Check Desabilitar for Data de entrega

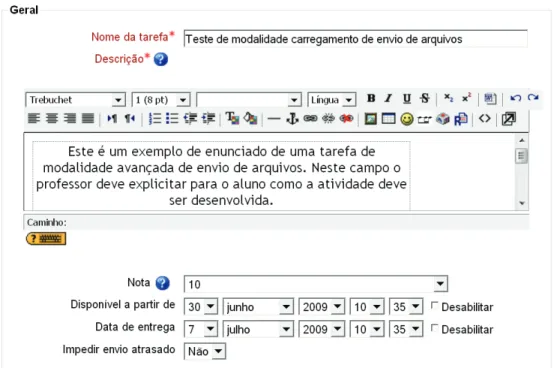[434, 328]
